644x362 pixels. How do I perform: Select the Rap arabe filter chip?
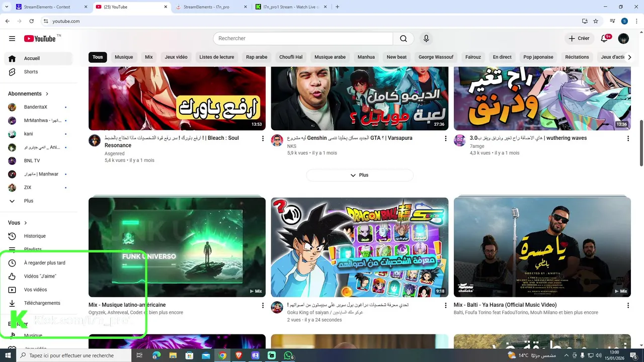(x=257, y=57)
